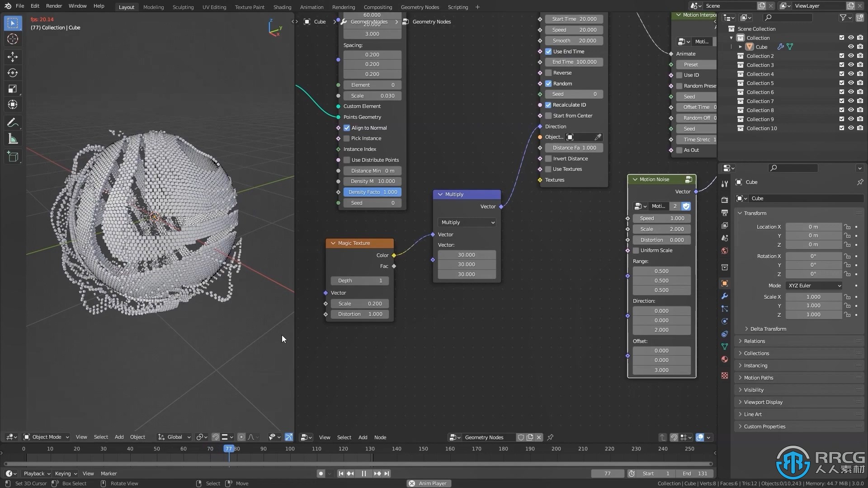Select the Annotate tool

(x=13, y=122)
